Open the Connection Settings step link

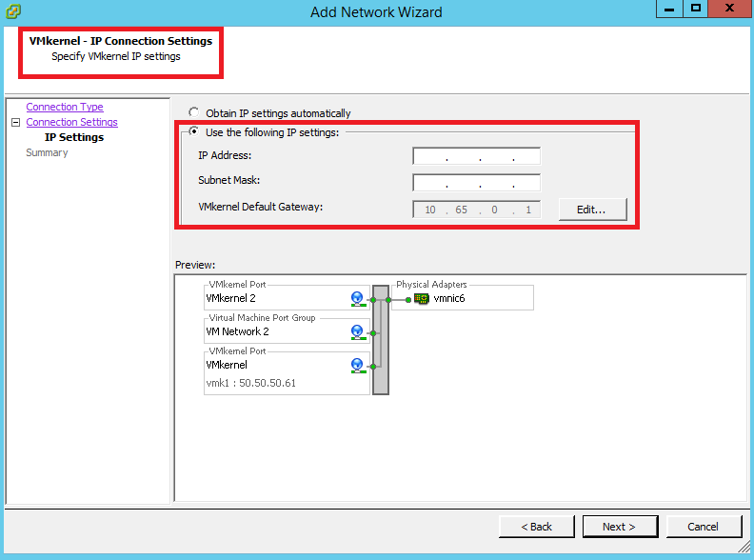pyautogui.click(x=71, y=122)
